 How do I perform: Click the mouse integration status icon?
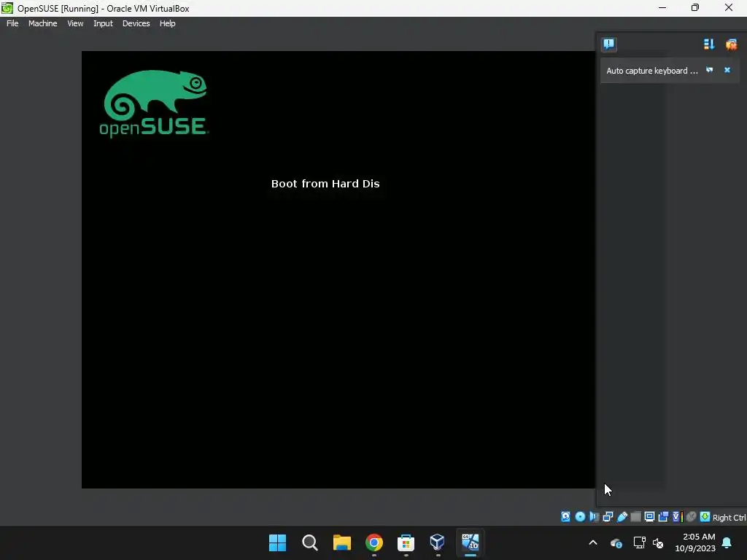(692, 517)
